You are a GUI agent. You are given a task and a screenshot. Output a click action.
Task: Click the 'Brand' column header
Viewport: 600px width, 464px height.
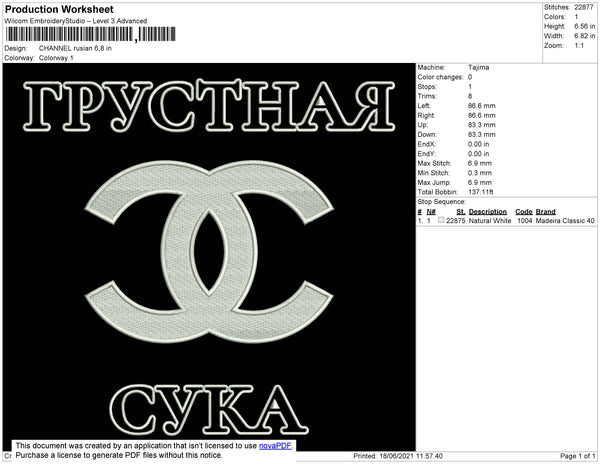pos(546,212)
